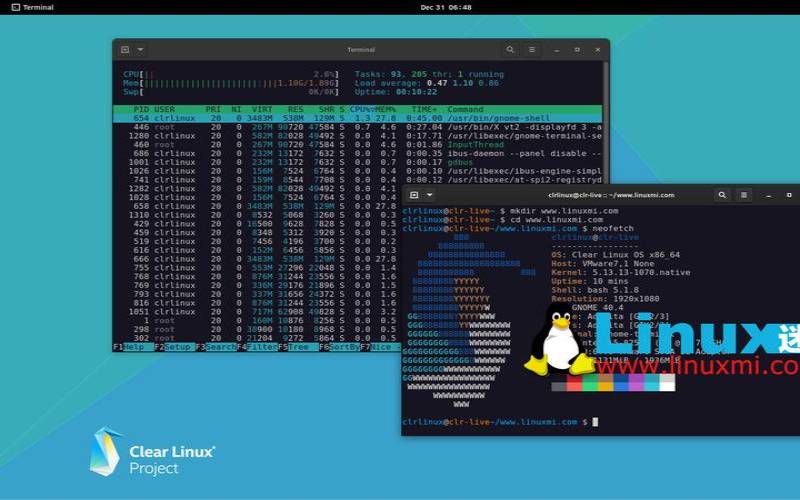Click the www.linuxmi.com terminal window title

611,195
